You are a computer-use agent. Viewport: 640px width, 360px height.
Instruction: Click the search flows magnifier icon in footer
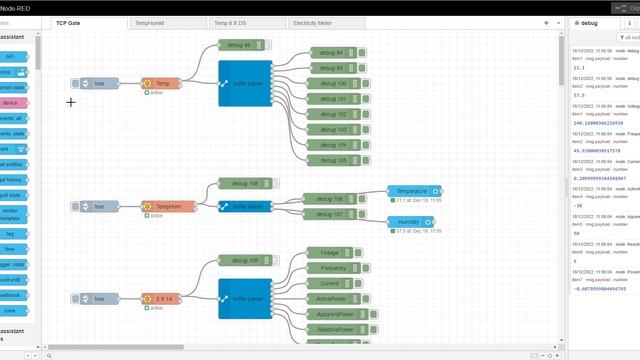(49, 356)
